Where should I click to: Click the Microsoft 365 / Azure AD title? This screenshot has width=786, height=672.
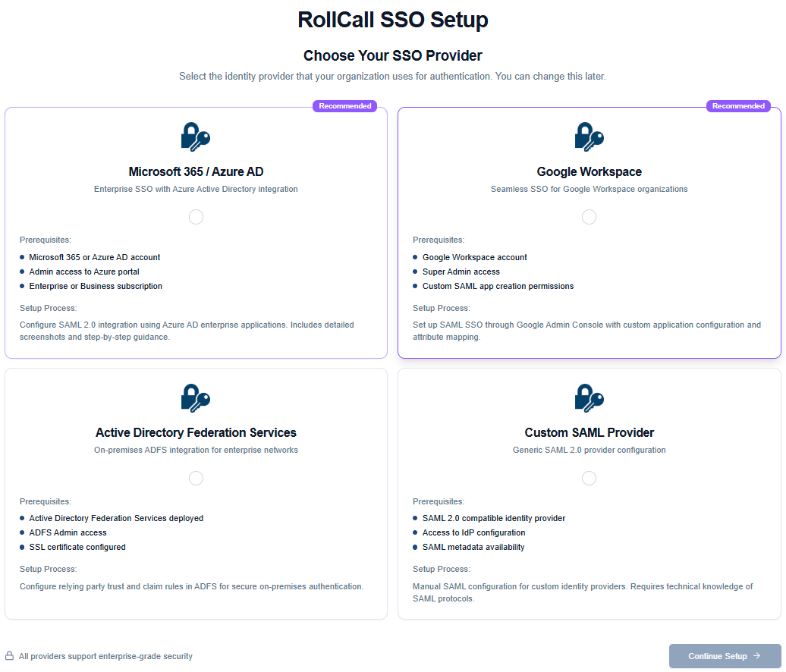point(196,171)
